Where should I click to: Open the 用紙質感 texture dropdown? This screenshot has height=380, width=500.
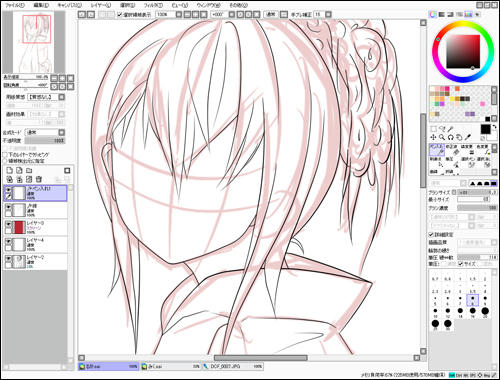46,97
